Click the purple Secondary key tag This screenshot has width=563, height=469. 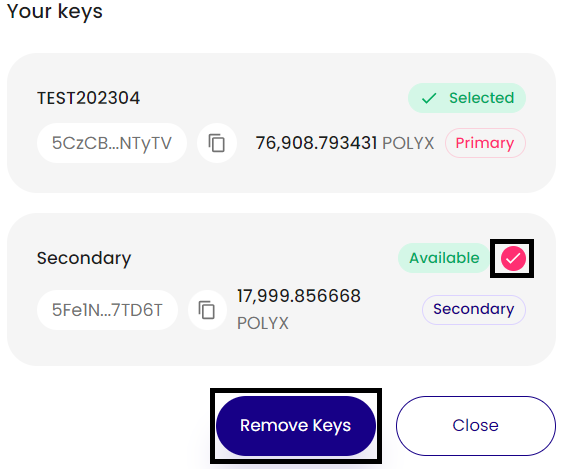[474, 310]
